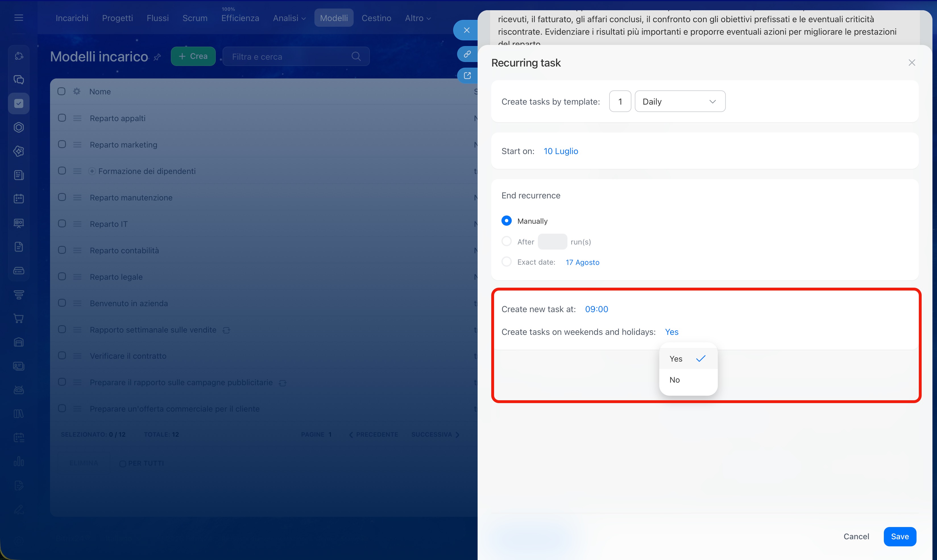The height and width of the screenshot is (560, 937).
Task: Change the start date 10 Luglio
Action: click(560, 151)
